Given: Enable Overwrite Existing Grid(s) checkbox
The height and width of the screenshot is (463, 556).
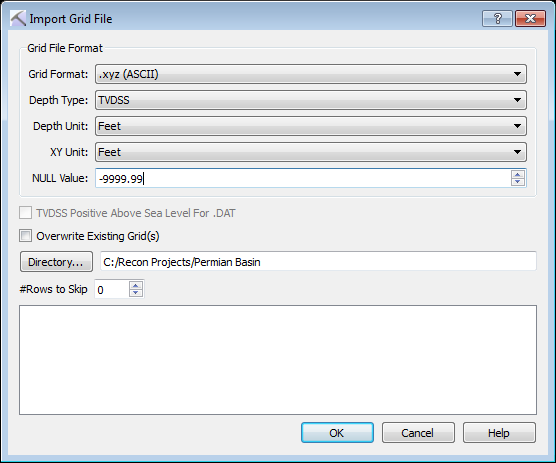Looking at the screenshot, I should click(x=26, y=236).
